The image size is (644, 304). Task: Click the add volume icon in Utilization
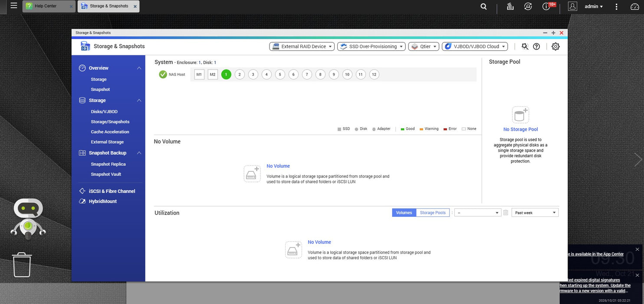point(293,250)
